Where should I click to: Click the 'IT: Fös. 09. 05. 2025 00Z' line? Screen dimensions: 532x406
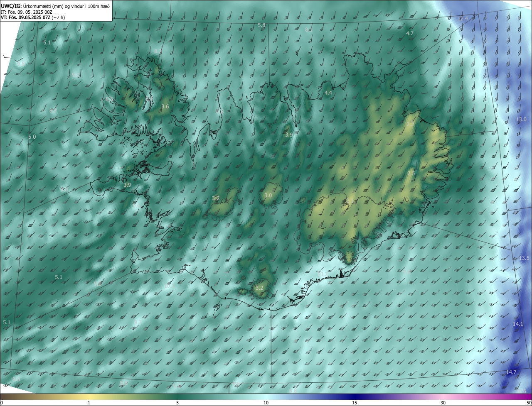point(26,12)
